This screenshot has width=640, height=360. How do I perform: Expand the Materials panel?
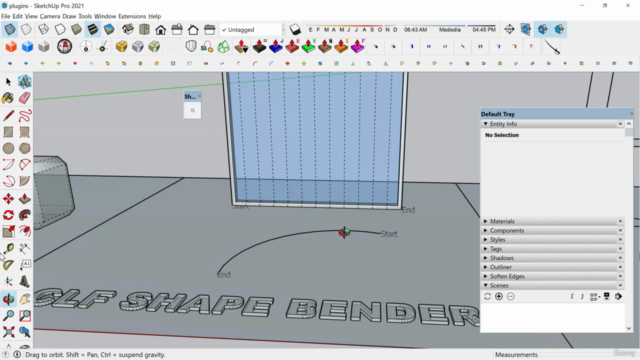coord(486,221)
